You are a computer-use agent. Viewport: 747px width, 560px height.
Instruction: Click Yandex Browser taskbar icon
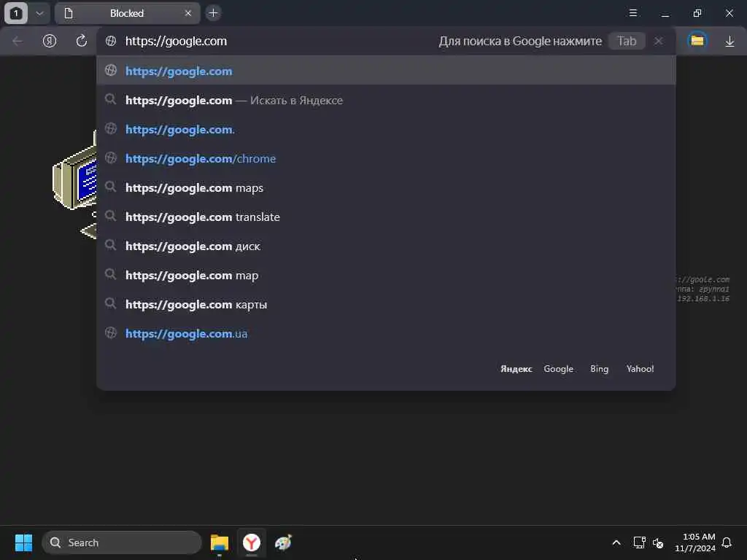coord(252,542)
